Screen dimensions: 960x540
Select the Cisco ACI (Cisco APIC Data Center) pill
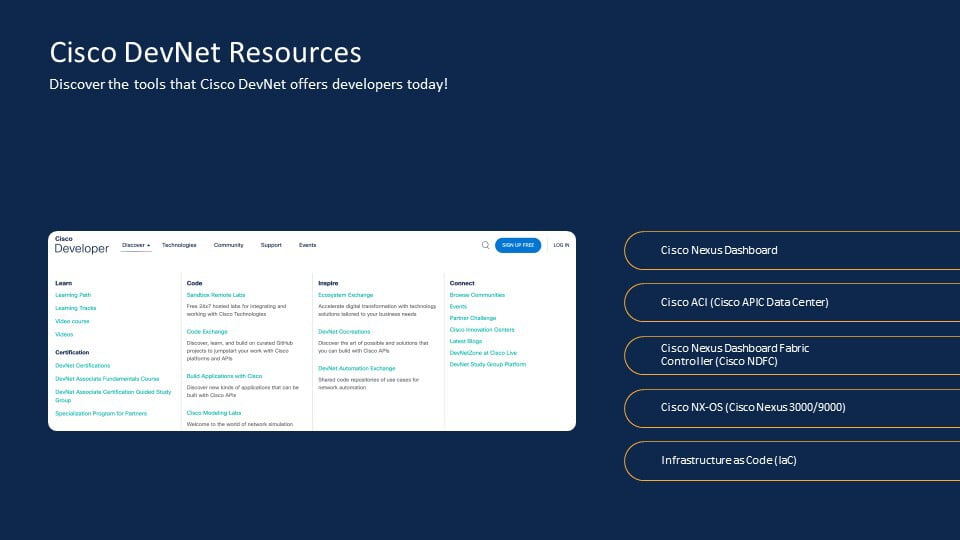792,302
